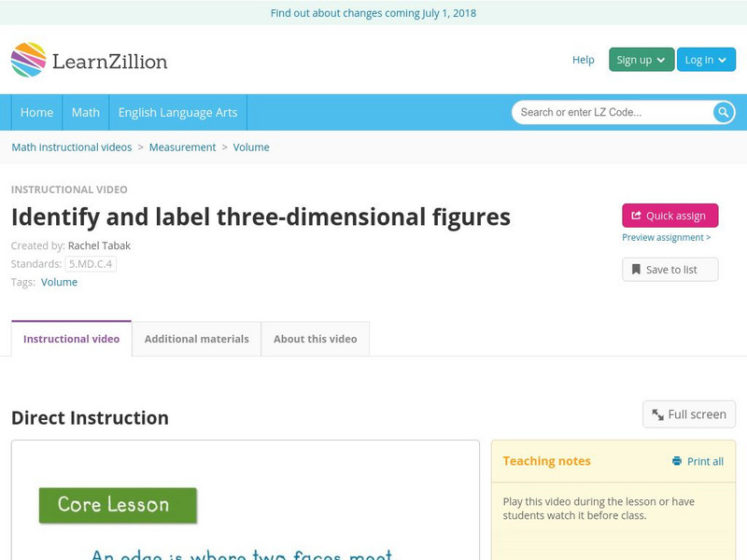Viewport: 747px width, 560px height.
Task: Expand the Log in dropdown arrow
Action: tap(722, 59)
